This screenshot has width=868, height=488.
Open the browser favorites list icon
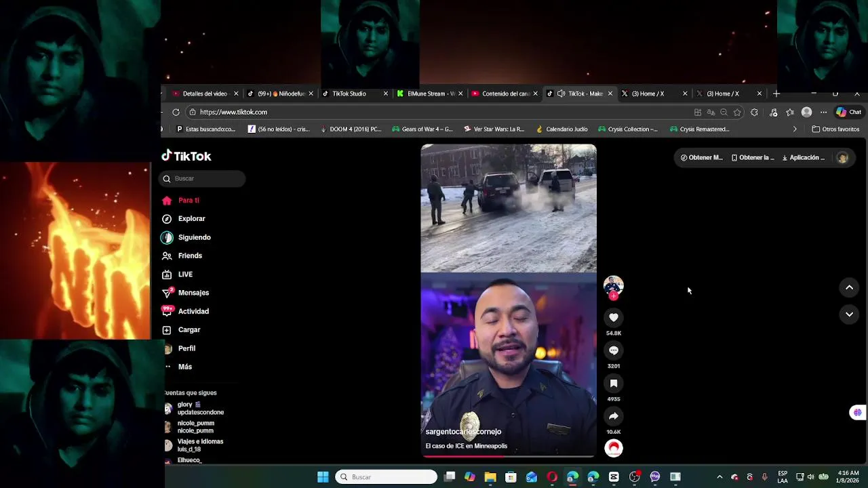click(x=790, y=113)
